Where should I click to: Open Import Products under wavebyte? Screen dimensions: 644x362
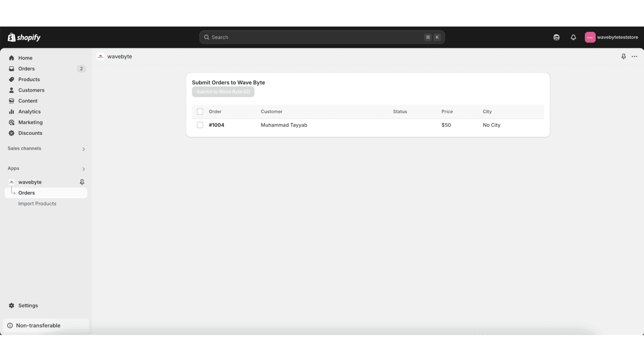(x=37, y=204)
